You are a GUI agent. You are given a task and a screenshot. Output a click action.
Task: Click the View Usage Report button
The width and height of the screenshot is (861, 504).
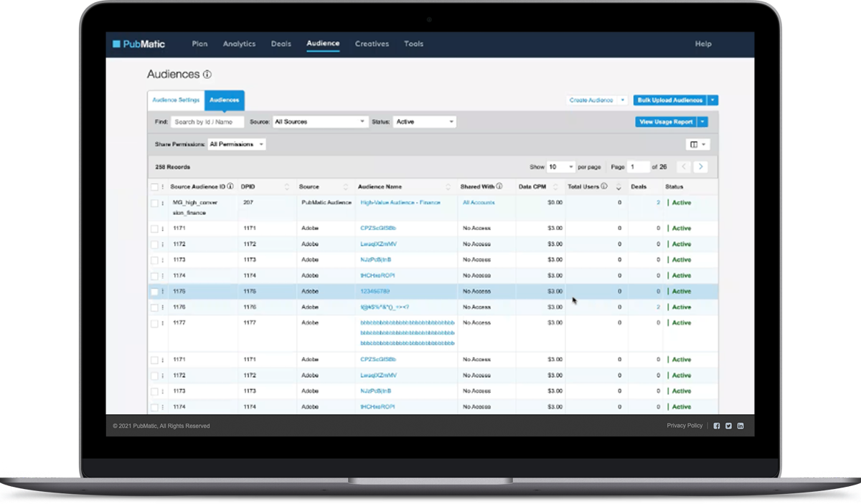666,122
